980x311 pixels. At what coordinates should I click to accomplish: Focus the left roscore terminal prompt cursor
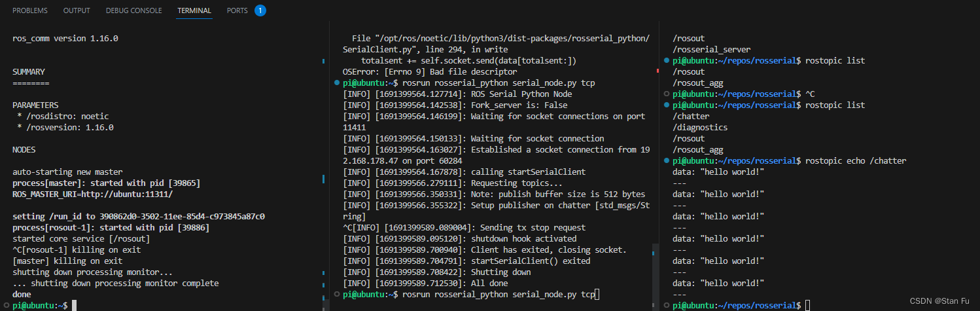point(75,306)
